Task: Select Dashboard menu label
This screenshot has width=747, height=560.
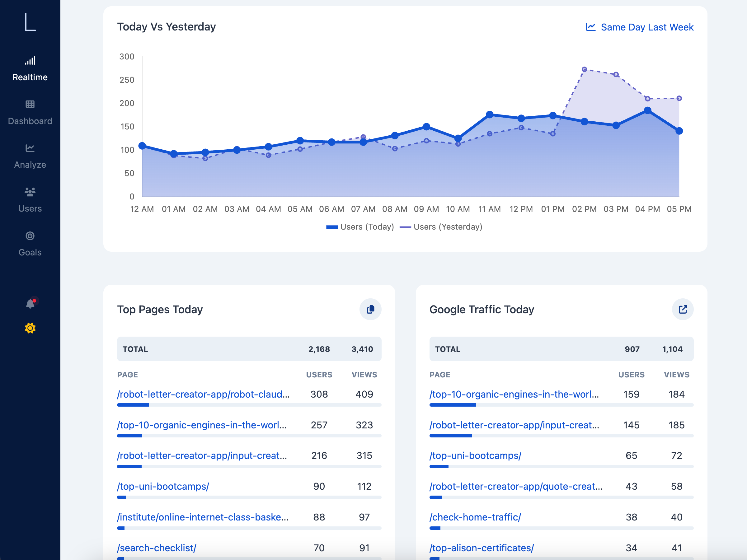Action: (x=30, y=121)
